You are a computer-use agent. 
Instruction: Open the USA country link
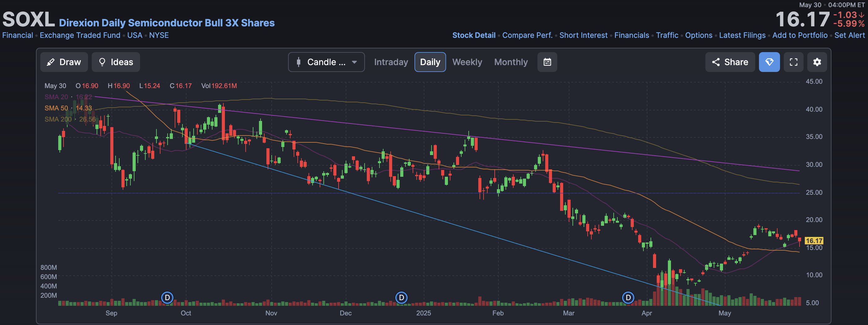click(135, 35)
